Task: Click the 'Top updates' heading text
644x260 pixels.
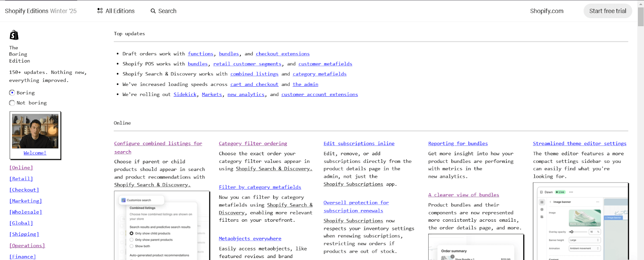Action: click(x=129, y=34)
